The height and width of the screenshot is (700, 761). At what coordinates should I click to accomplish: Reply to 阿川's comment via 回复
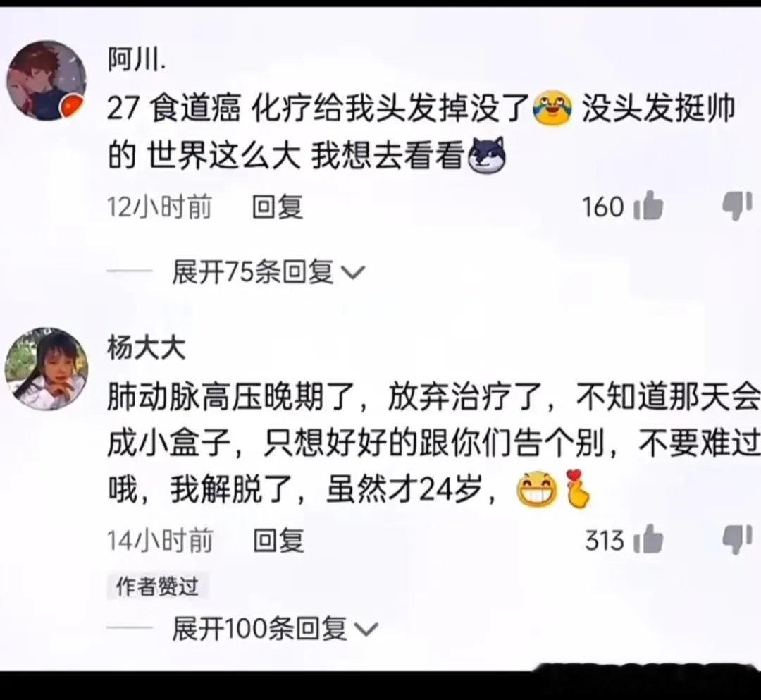pos(278,207)
